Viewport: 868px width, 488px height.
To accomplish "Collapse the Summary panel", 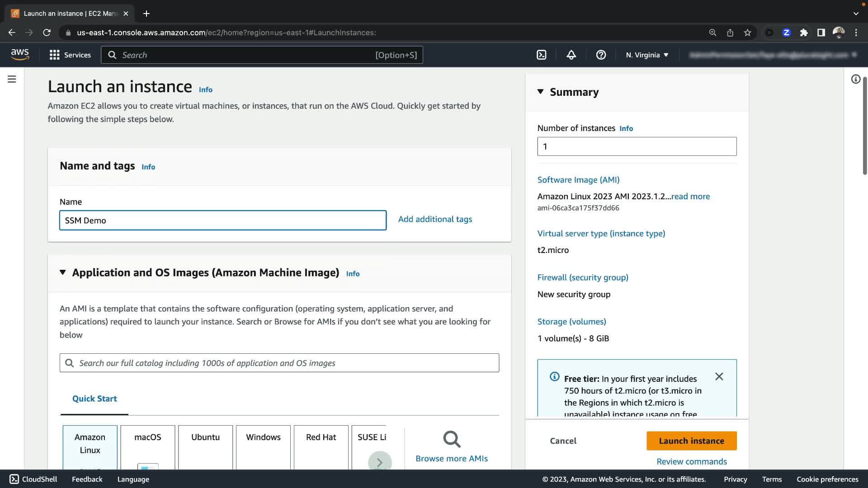I will (x=540, y=92).
